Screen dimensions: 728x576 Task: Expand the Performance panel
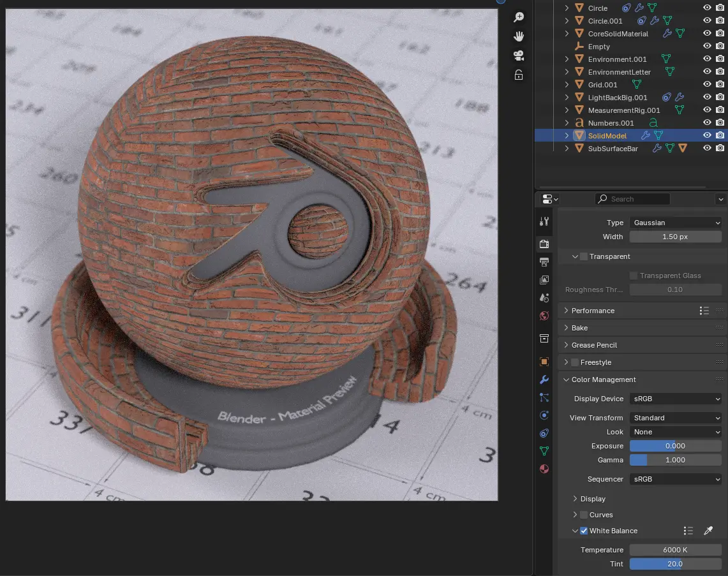[x=567, y=311]
